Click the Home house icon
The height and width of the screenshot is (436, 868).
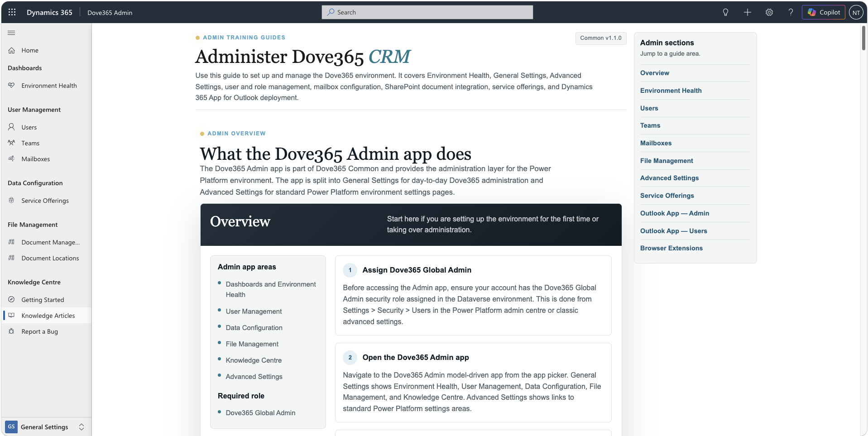[12, 50]
